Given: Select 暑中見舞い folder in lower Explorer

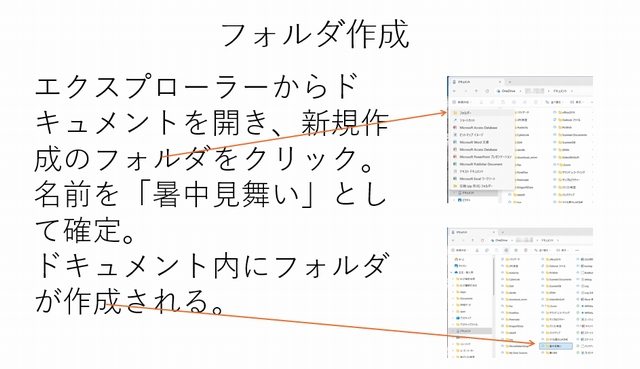Looking at the screenshot, I should click(556, 346).
